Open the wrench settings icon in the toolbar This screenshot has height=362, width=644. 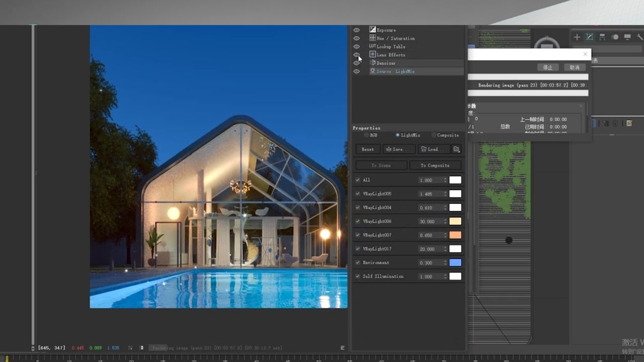(x=640, y=37)
